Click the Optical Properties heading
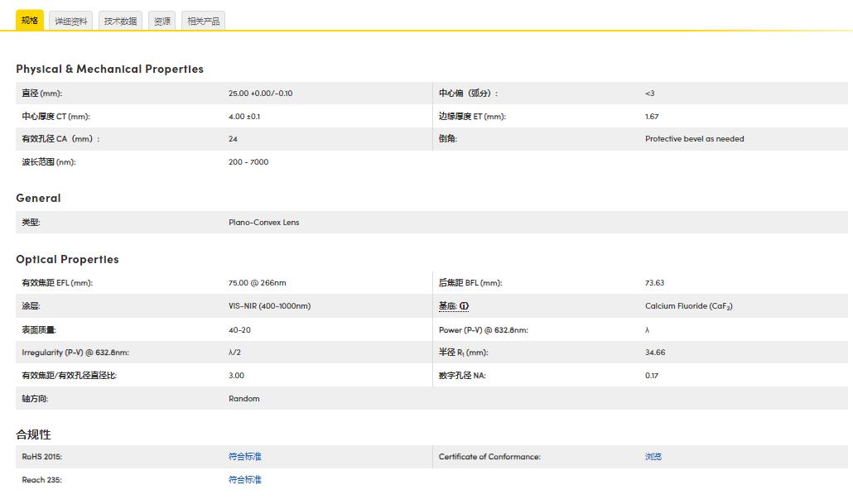 point(67,259)
